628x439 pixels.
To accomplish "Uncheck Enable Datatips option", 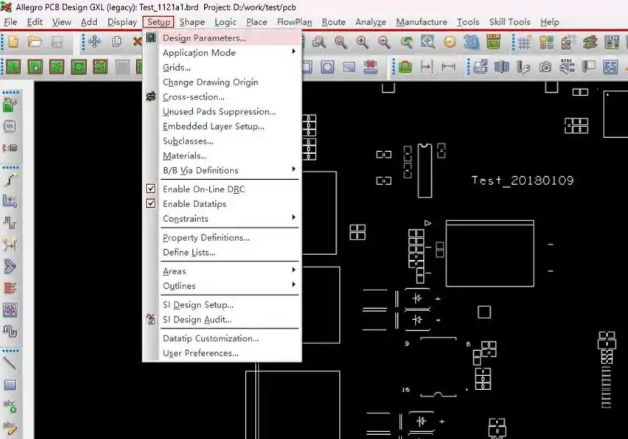I will point(151,204).
